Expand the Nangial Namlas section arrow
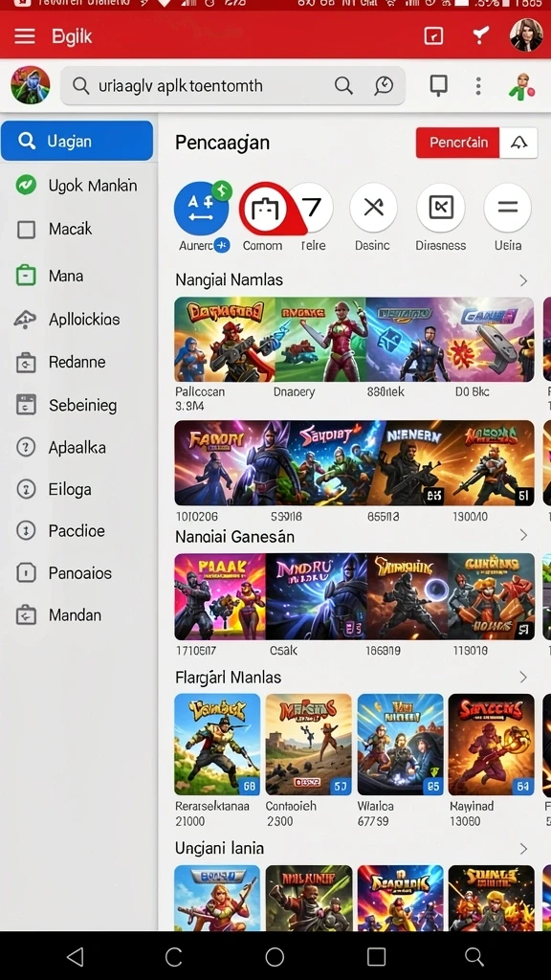551x980 pixels. point(523,280)
